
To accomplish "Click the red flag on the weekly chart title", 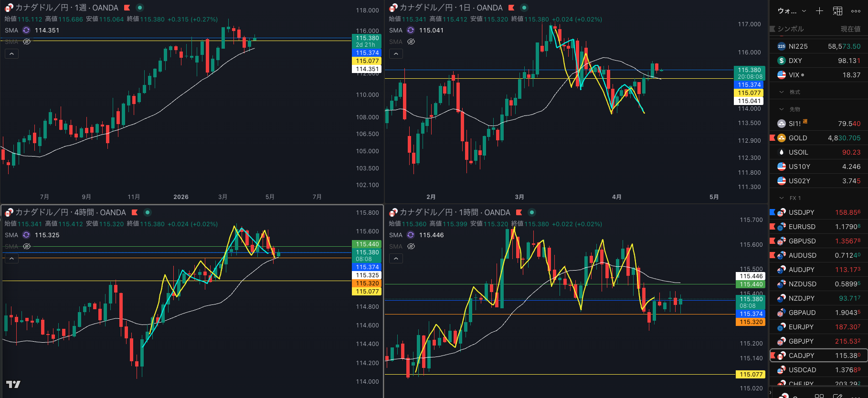I will point(127,8).
